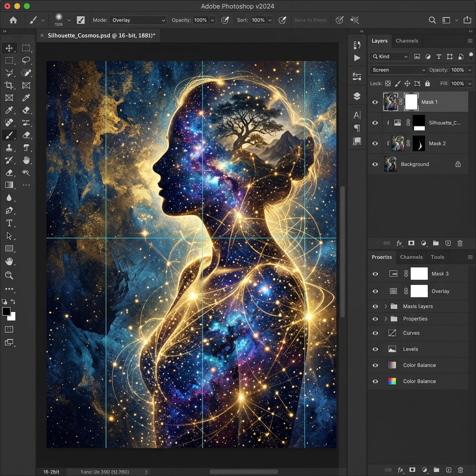Hide the Silhouette_C layer
This screenshot has width=476, height=476.
375,123
